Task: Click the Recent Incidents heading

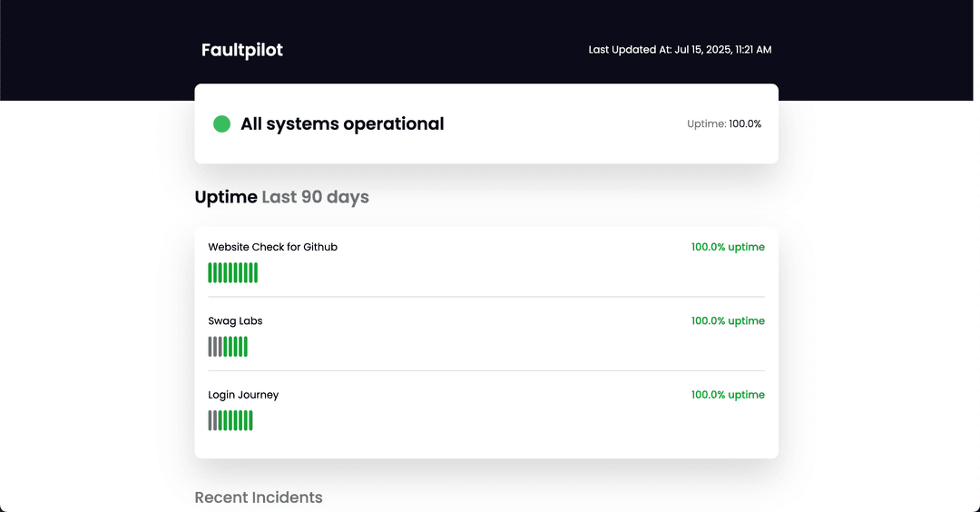Action: click(258, 497)
